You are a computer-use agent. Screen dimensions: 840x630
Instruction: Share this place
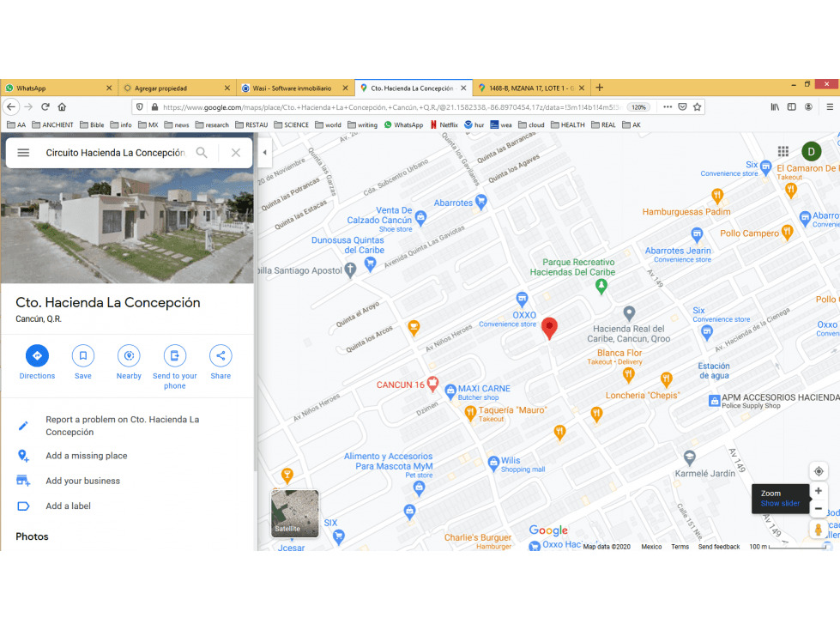(x=221, y=355)
